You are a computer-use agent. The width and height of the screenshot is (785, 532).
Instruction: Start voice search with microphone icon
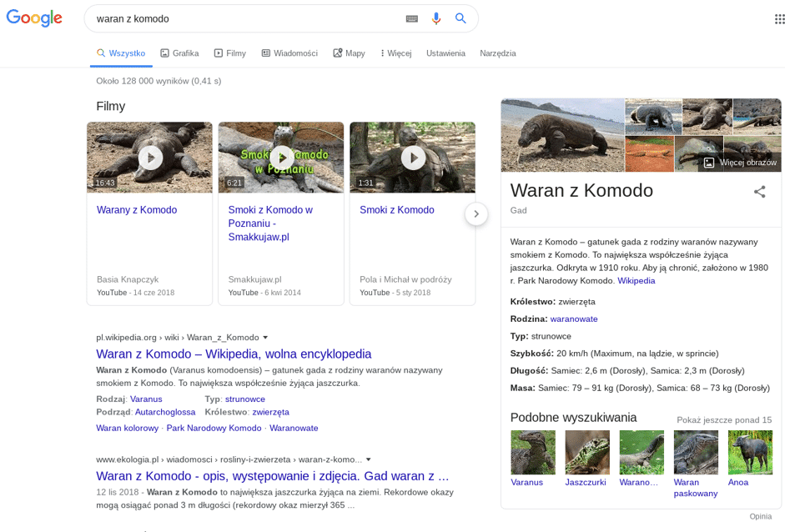(436, 18)
